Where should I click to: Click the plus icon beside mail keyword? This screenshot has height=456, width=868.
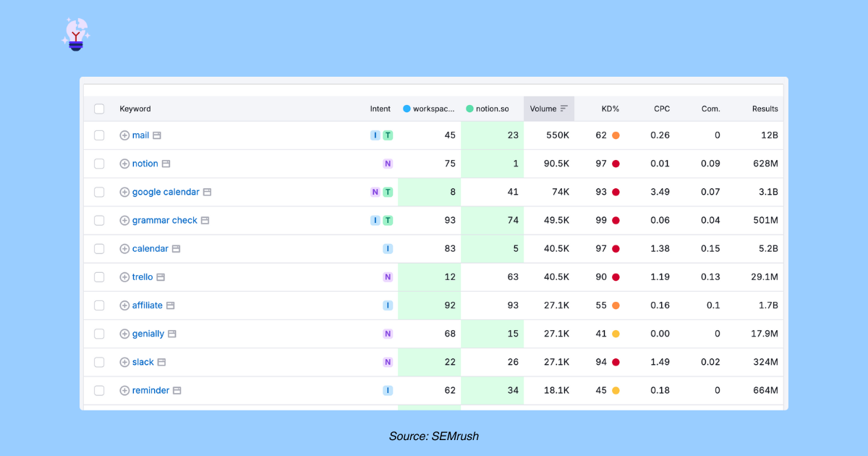click(x=124, y=135)
